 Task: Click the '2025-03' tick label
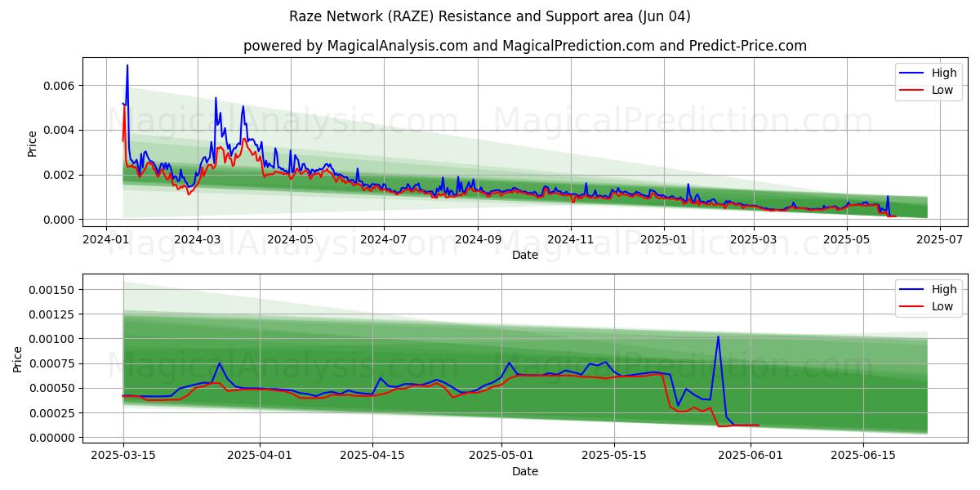[x=753, y=240]
